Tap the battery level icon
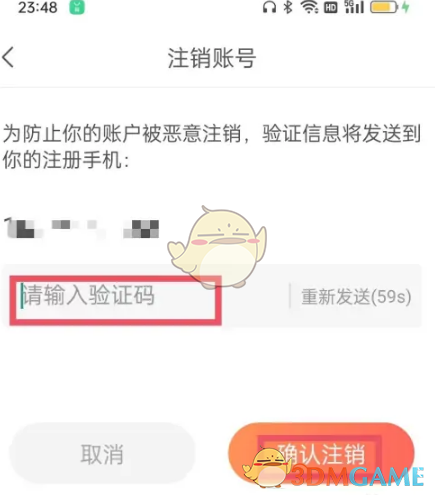This screenshot has height=495, width=435. (384, 7)
